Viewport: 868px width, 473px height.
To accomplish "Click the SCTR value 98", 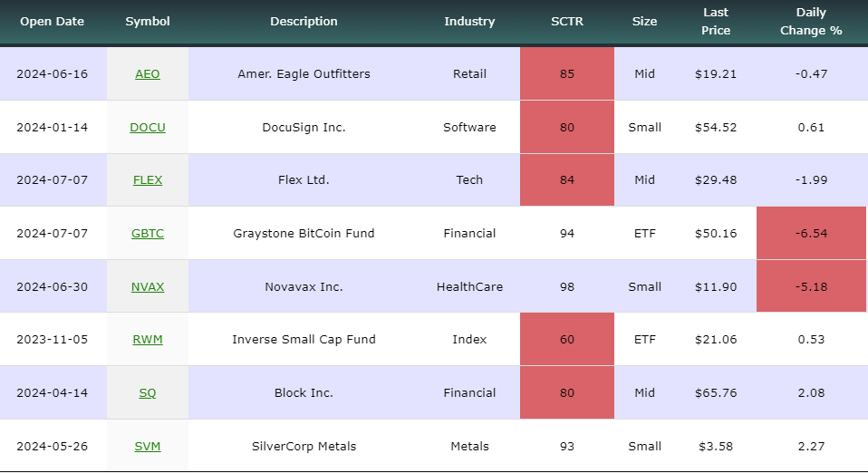I will tap(567, 286).
